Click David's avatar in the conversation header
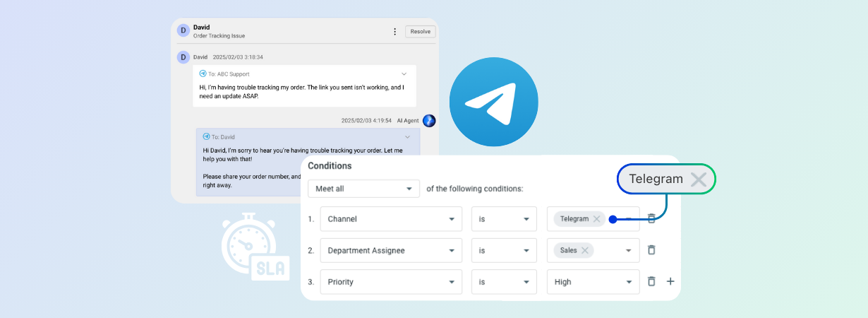Image resolution: width=868 pixels, height=318 pixels. pyautogui.click(x=183, y=31)
